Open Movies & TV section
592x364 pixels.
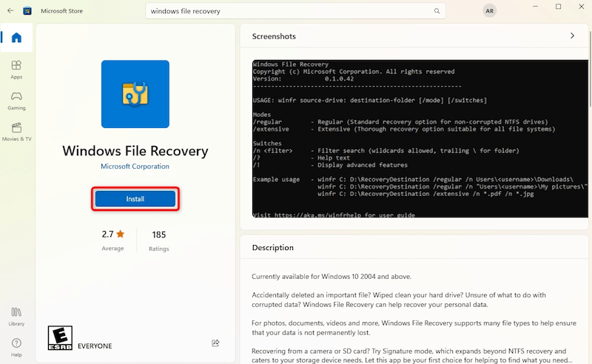pos(16,132)
